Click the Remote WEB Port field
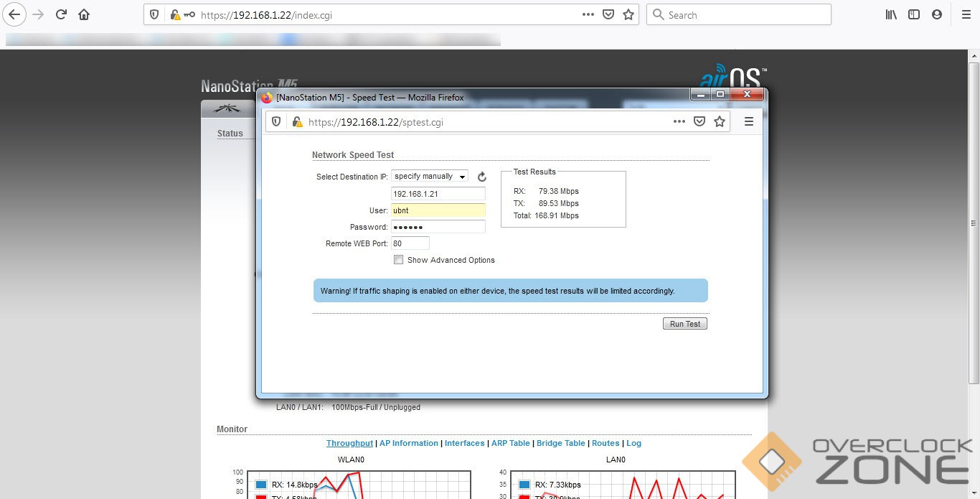 [x=410, y=243]
